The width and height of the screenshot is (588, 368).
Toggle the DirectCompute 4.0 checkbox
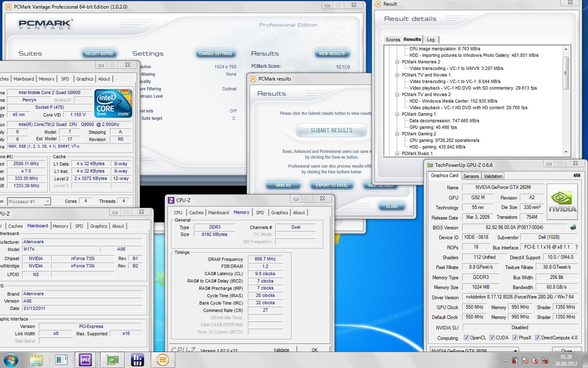coord(537,338)
